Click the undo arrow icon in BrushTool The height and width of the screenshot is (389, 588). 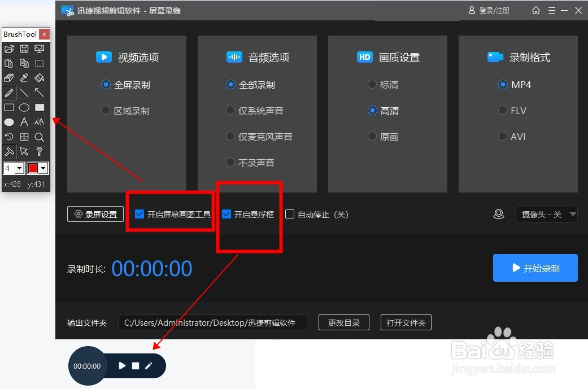coord(9,137)
